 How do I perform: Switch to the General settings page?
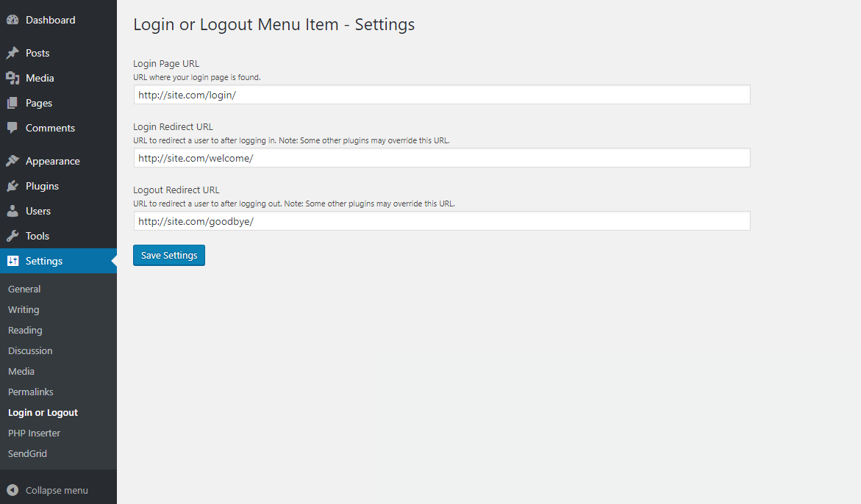(x=24, y=289)
